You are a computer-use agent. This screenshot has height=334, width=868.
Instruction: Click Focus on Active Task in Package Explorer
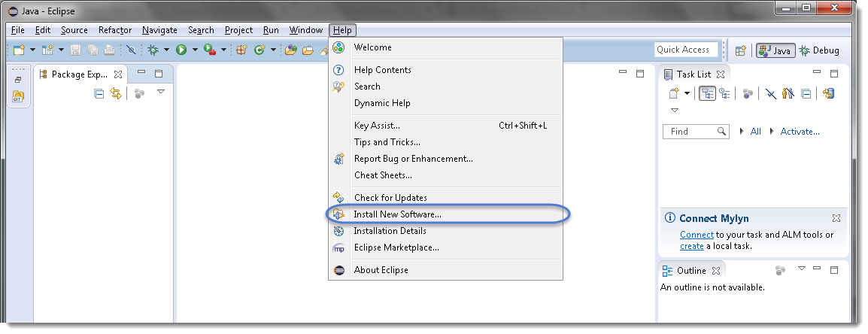tap(139, 93)
